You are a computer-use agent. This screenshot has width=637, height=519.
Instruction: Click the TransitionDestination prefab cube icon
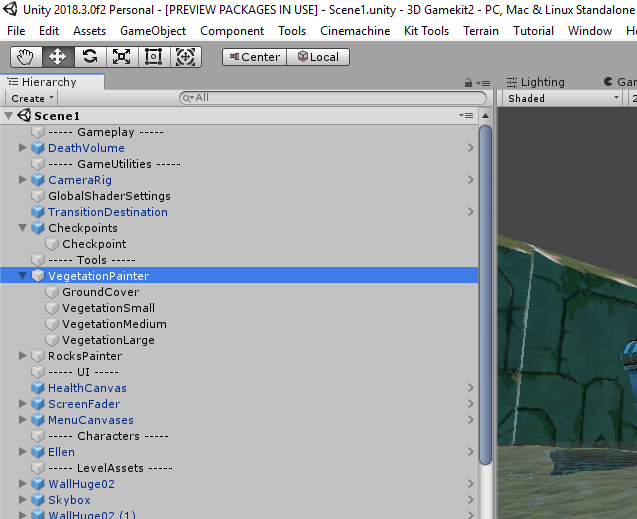pyautogui.click(x=38, y=212)
